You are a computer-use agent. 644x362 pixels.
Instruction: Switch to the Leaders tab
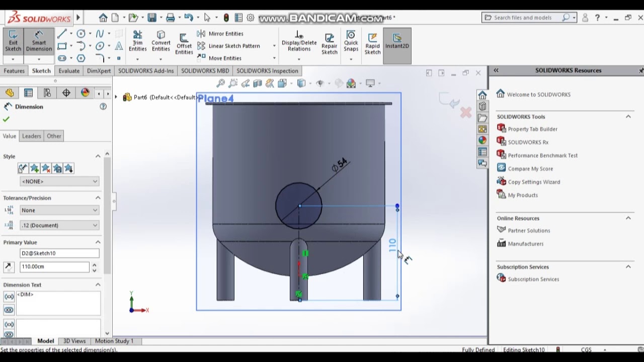31,136
